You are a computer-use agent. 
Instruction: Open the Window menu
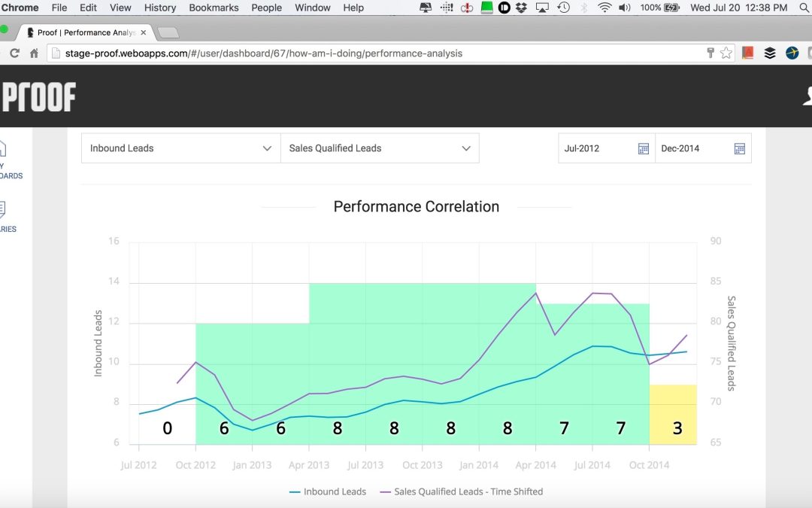tap(312, 8)
